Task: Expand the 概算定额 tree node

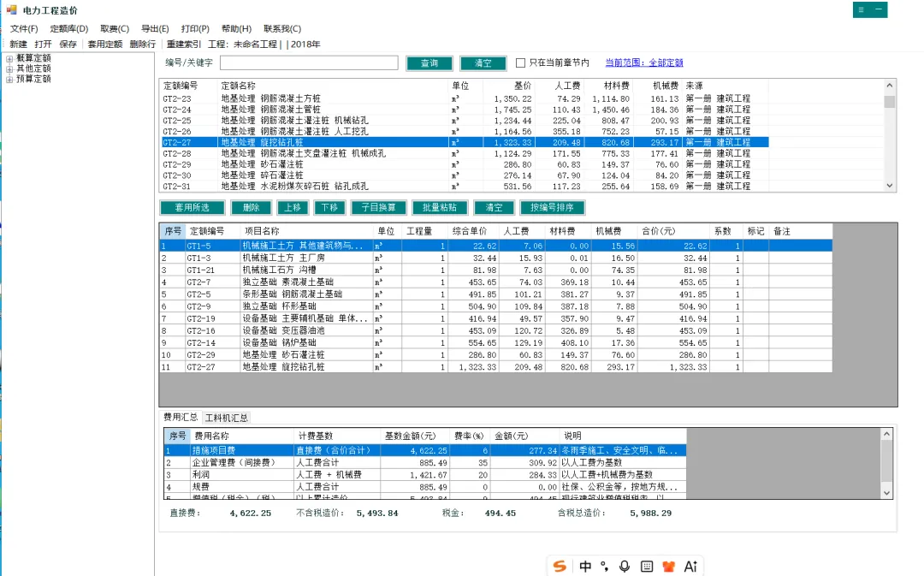Action: (x=9, y=58)
